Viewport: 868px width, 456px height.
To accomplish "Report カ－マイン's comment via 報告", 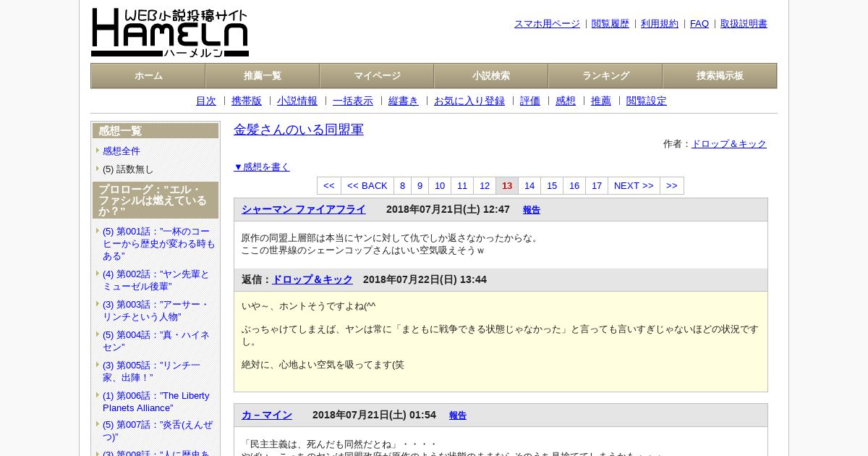I will [x=458, y=415].
